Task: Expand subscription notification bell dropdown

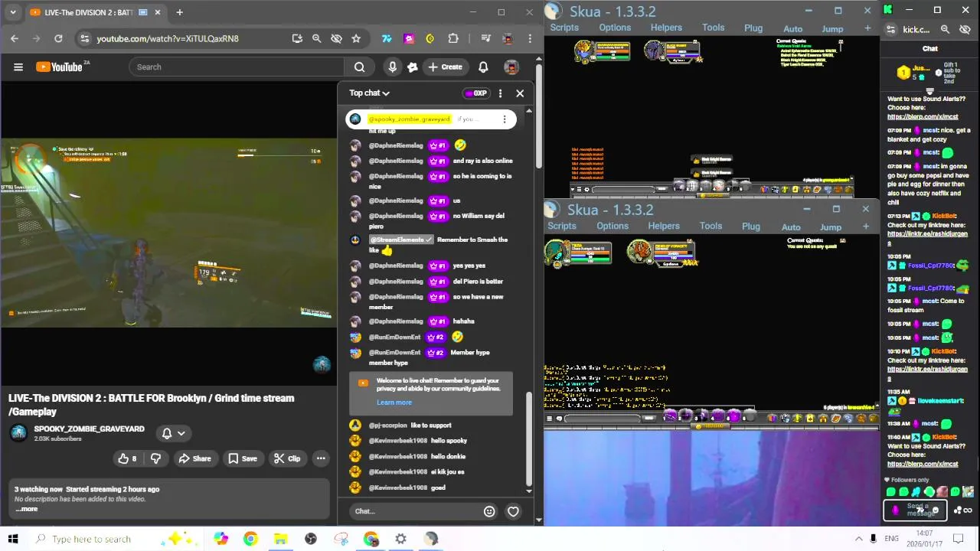Action: [x=174, y=433]
